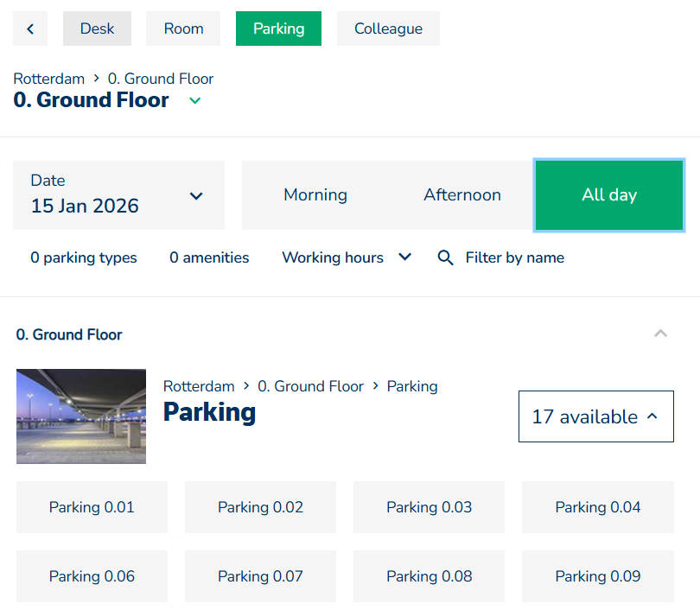Click the search magnifier icon

tap(445, 257)
